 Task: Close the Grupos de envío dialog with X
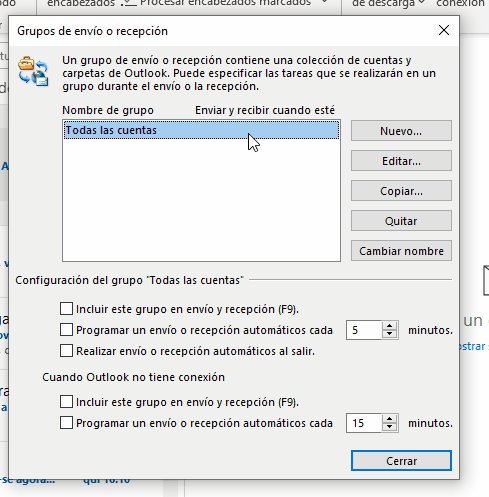click(x=444, y=30)
